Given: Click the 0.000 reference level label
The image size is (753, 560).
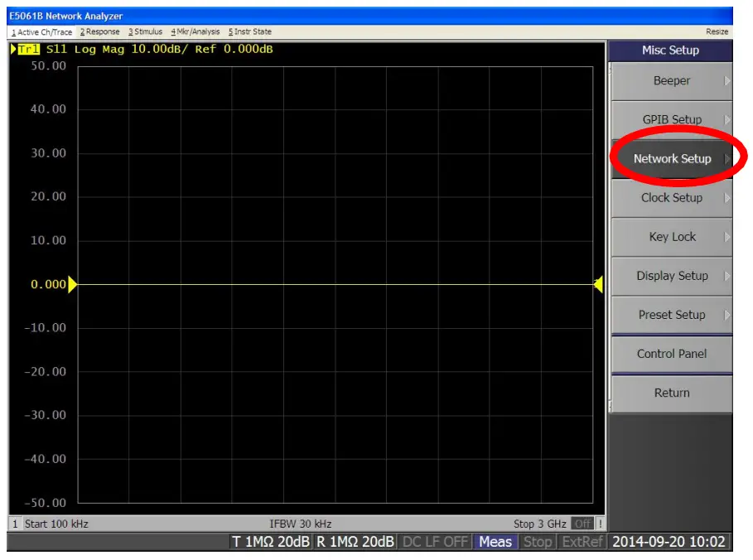Looking at the screenshot, I should pyautogui.click(x=49, y=284).
